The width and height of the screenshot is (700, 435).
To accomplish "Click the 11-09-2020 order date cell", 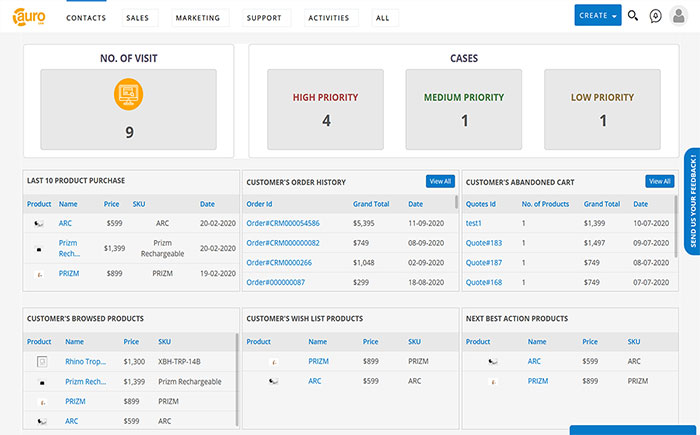I will 426,223.
